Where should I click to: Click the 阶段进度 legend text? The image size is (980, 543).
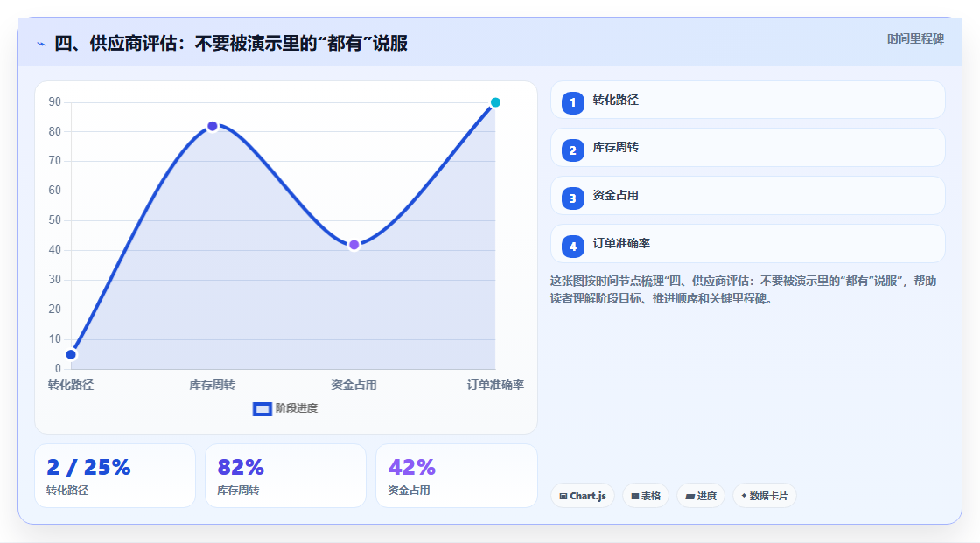tap(297, 408)
